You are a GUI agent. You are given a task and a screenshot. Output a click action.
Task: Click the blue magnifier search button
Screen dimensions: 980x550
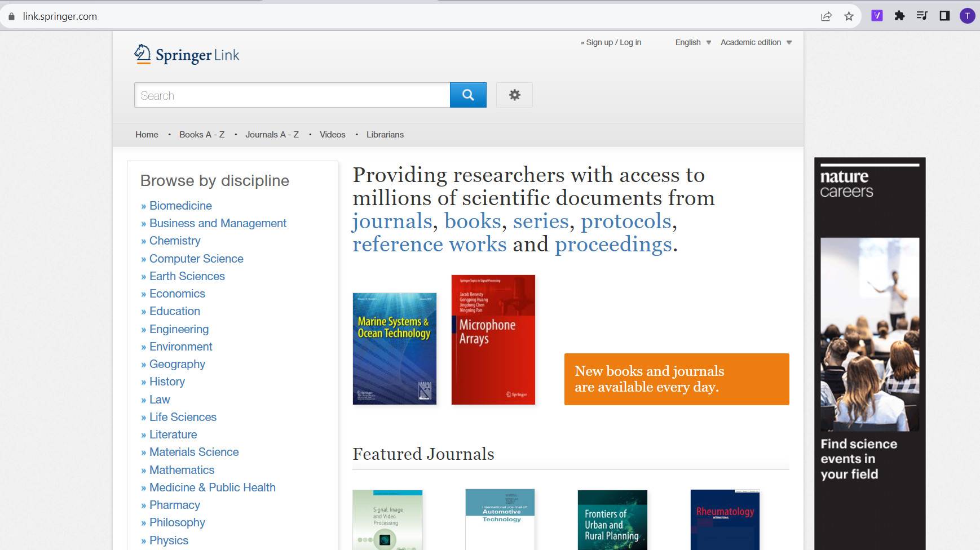(468, 95)
